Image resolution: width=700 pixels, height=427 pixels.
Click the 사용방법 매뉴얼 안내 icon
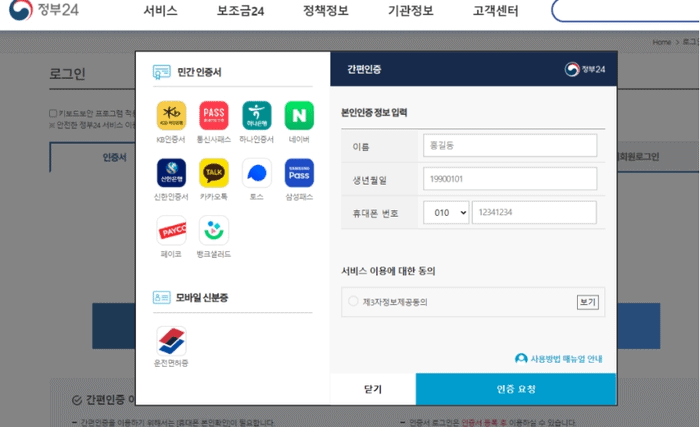[x=521, y=359]
